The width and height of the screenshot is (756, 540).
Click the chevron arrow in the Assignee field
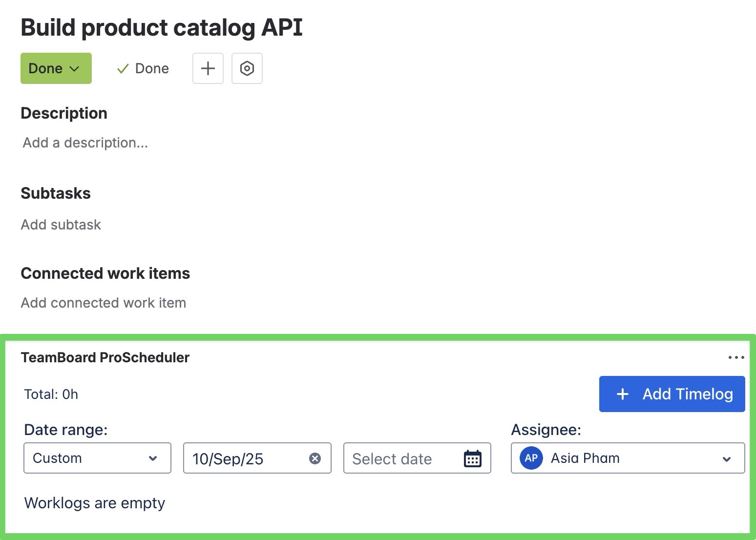727,459
